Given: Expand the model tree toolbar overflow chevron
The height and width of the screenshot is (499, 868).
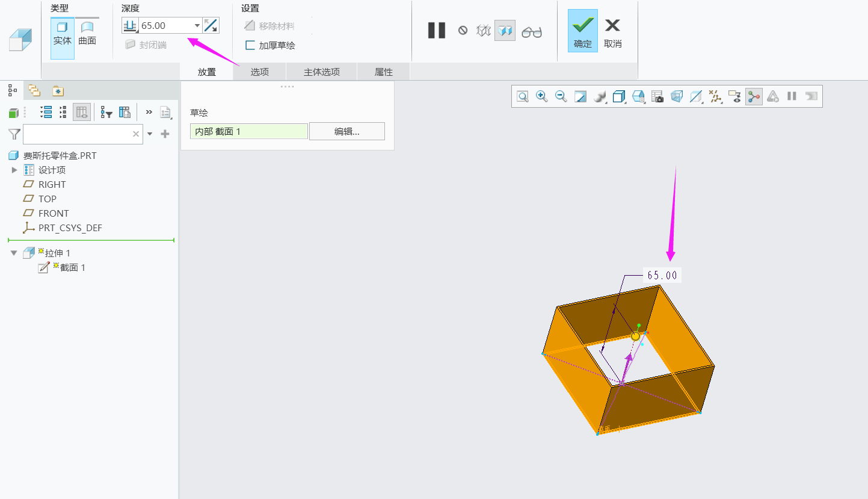Looking at the screenshot, I should coord(149,111).
